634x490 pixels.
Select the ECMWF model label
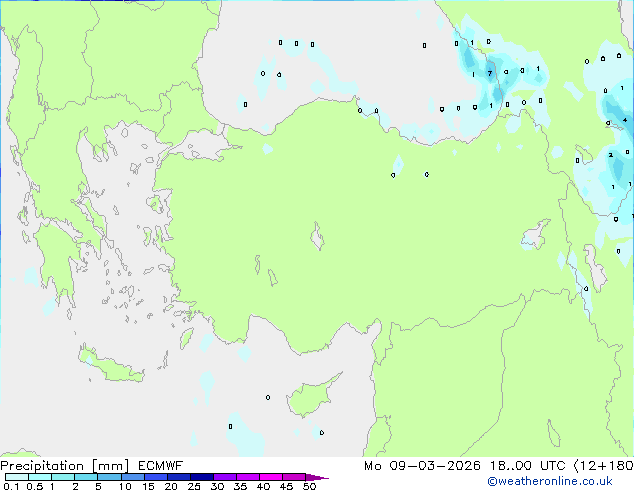161,466
